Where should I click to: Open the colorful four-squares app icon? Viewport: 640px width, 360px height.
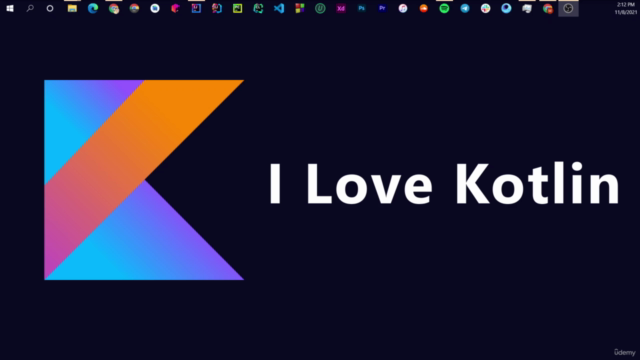point(300,8)
